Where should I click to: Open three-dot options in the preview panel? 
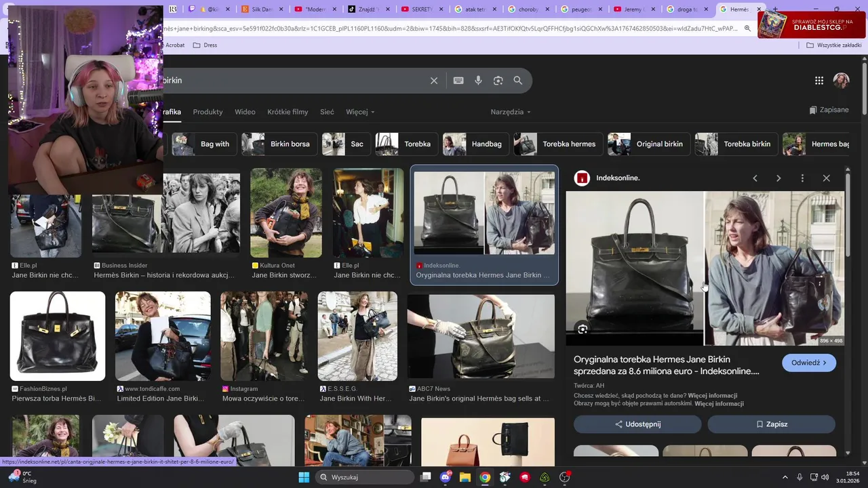(802, 178)
